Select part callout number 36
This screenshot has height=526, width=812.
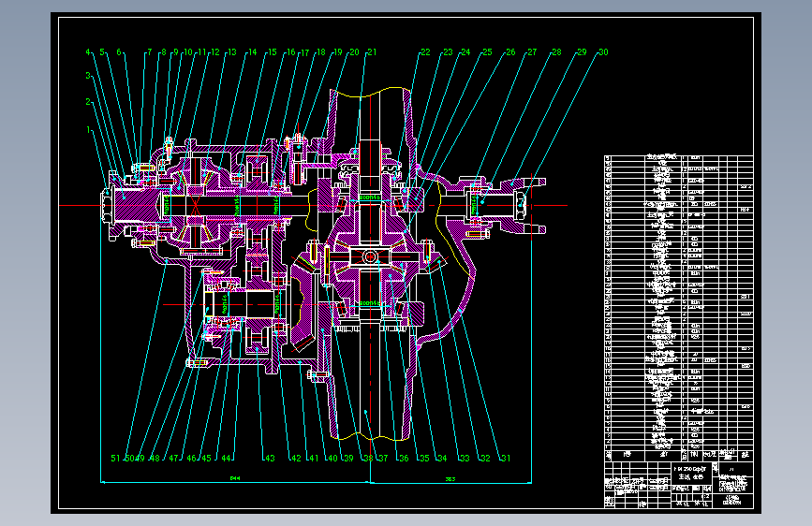click(404, 459)
